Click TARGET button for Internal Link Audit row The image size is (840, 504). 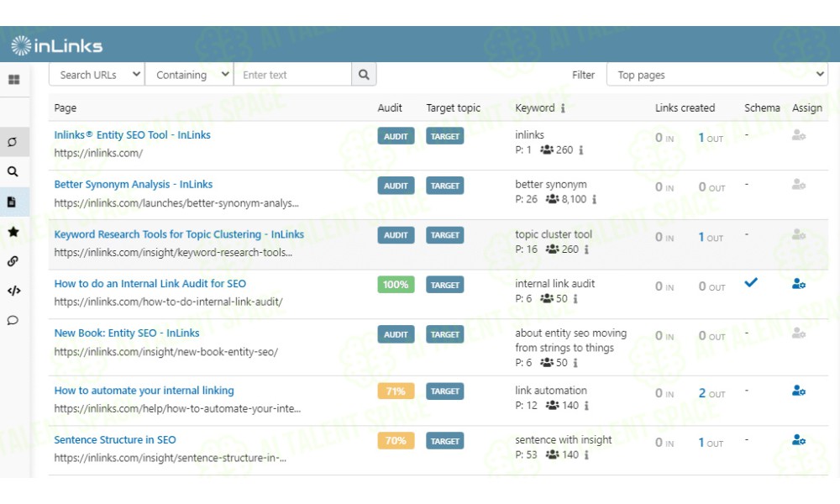point(445,285)
